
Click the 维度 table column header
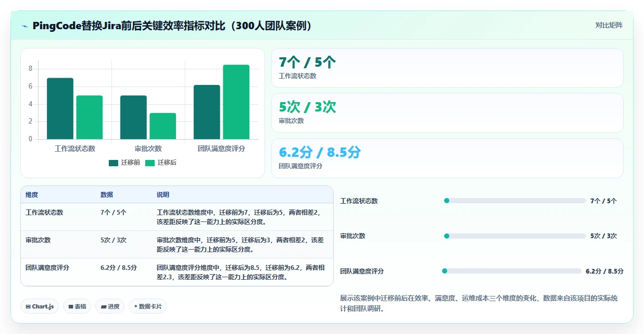[x=32, y=195]
